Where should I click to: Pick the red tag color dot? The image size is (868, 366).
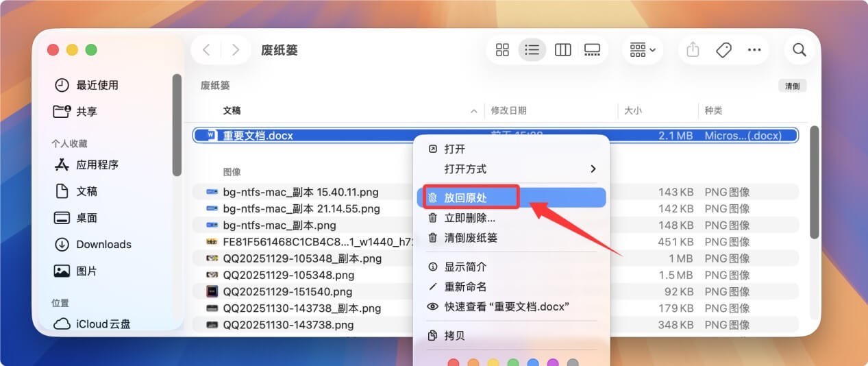click(x=453, y=363)
